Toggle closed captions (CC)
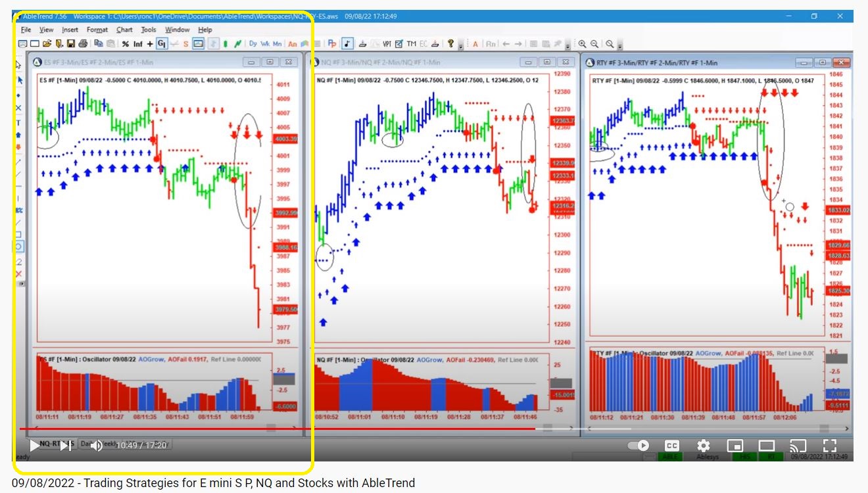Image resolution: width=868 pixels, height=493 pixels. click(x=671, y=446)
